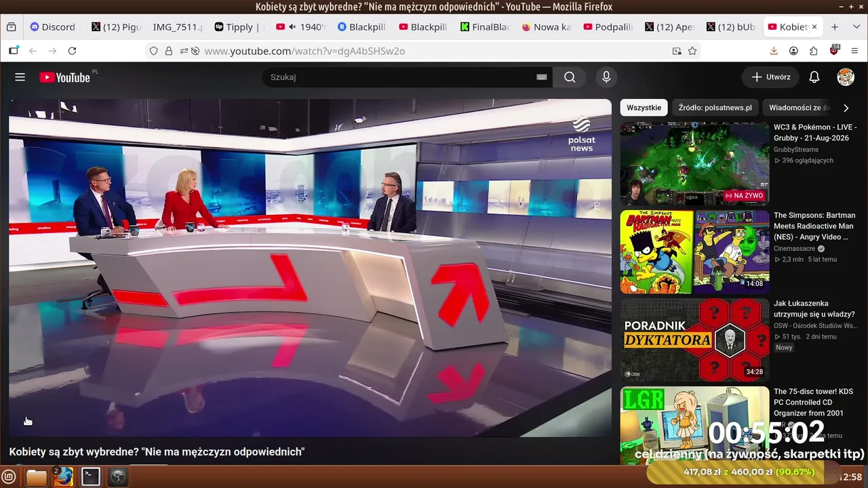Open WC3 & Pokémon LIVE video title
The width and height of the screenshot is (868, 488).
click(x=815, y=133)
